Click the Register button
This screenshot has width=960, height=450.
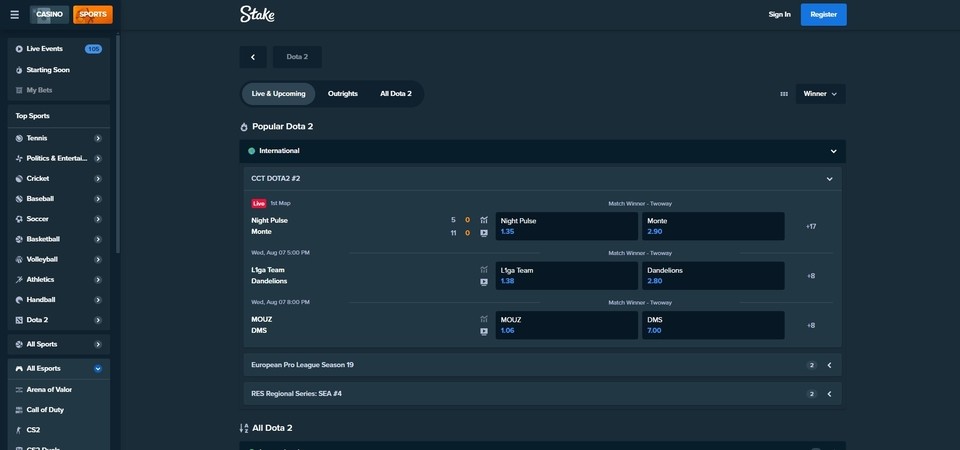823,15
